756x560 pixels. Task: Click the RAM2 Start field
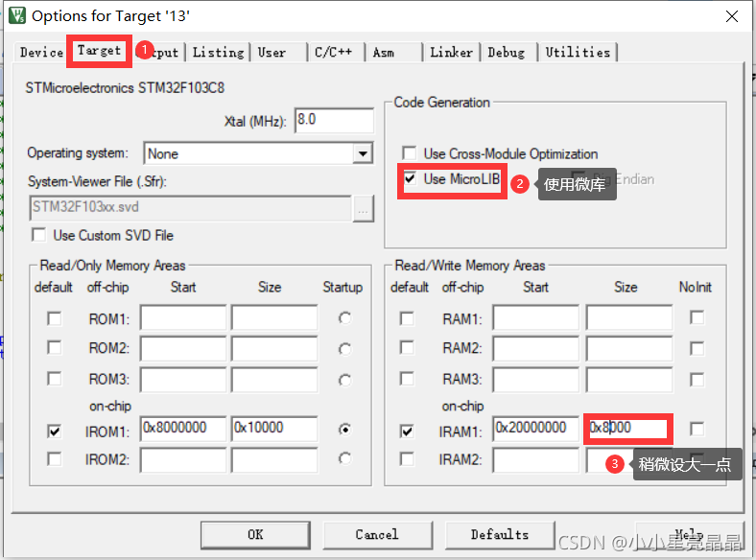pos(535,349)
